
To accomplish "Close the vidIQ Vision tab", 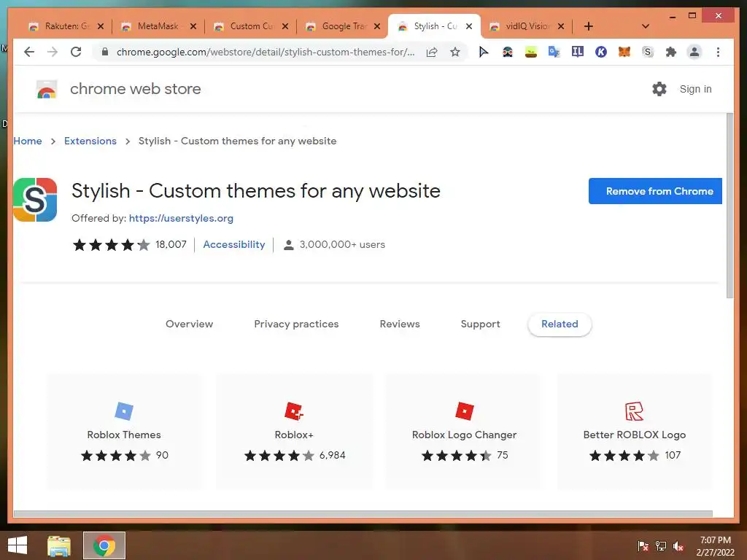I will [561, 26].
